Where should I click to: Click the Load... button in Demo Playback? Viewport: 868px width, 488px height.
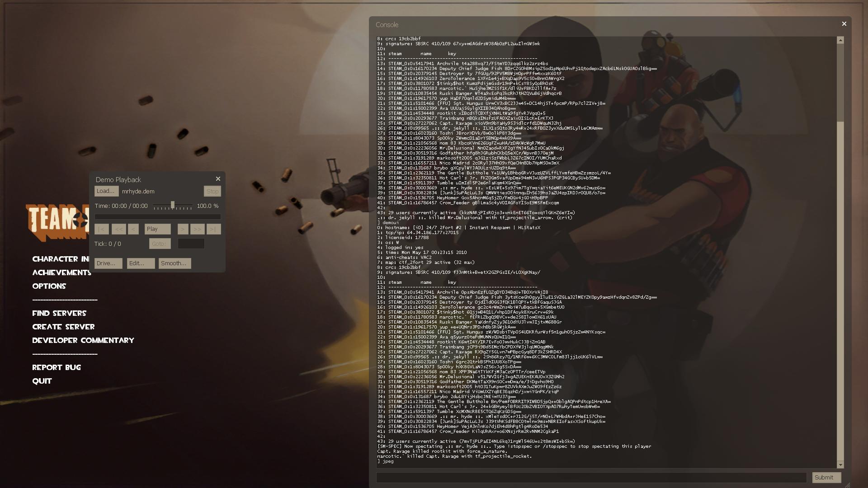(x=106, y=191)
